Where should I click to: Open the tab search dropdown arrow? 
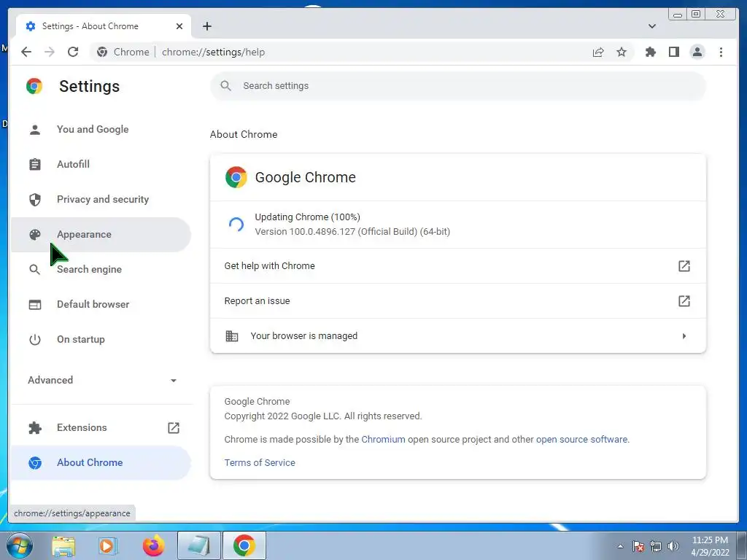(x=651, y=26)
